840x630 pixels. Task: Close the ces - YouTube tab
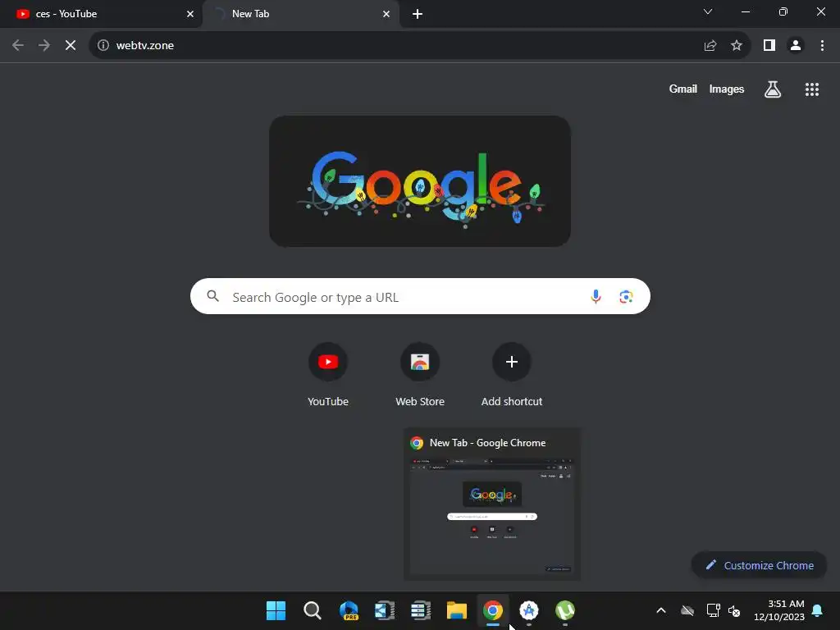click(x=190, y=14)
